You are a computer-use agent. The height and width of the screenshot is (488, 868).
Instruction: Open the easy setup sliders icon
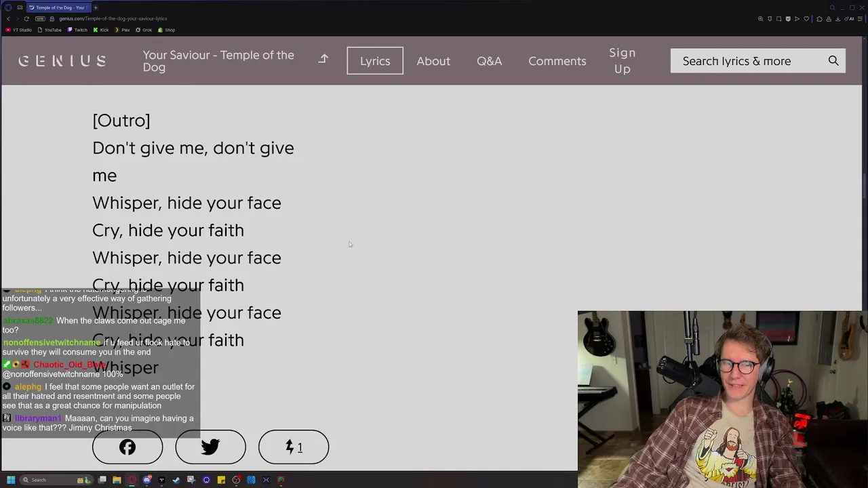click(x=860, y=18)
